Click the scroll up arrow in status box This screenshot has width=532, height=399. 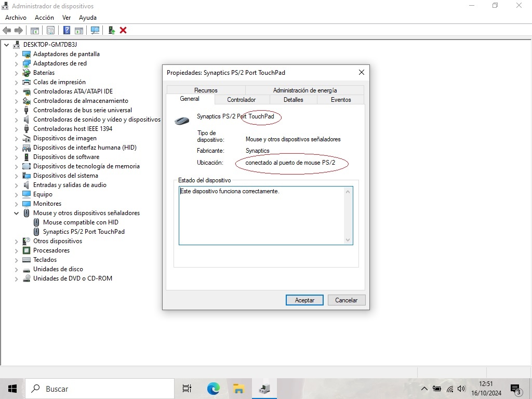point(348,192)
